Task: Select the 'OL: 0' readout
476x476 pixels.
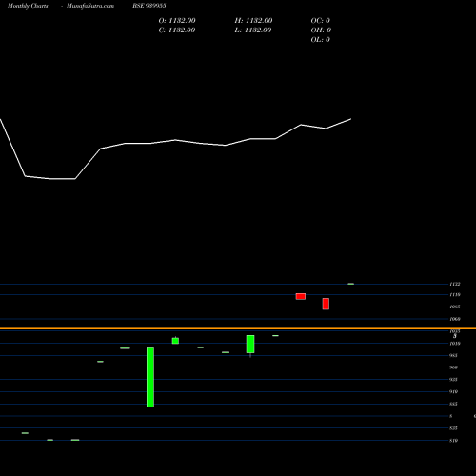Action: click(x=321, y=40)
